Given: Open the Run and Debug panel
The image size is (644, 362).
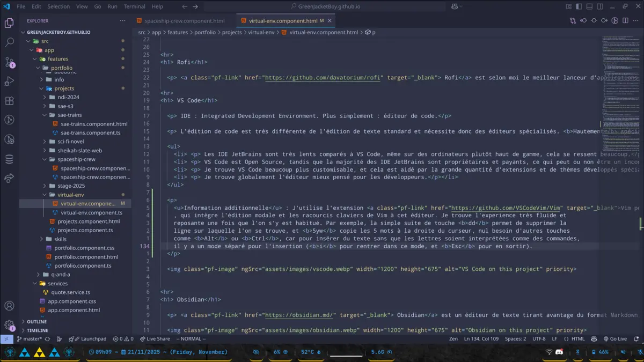Looking at the screenshot, I should (9, 82).
